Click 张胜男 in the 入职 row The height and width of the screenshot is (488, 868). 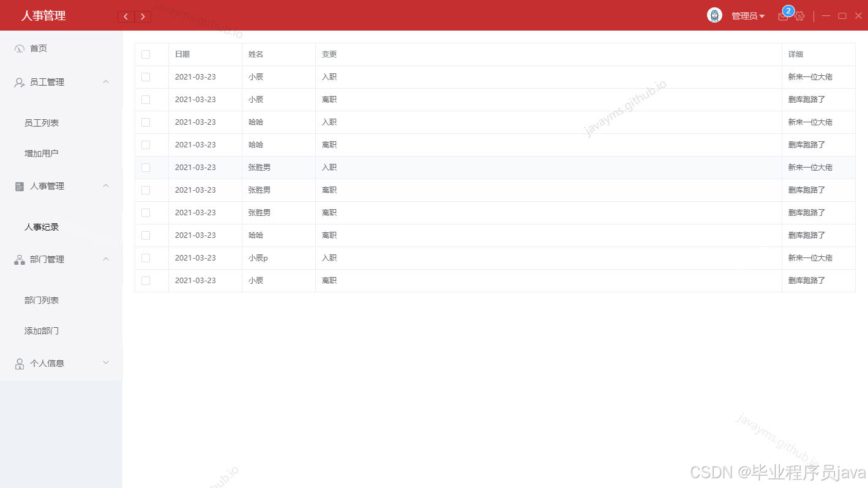coord(260,168)
